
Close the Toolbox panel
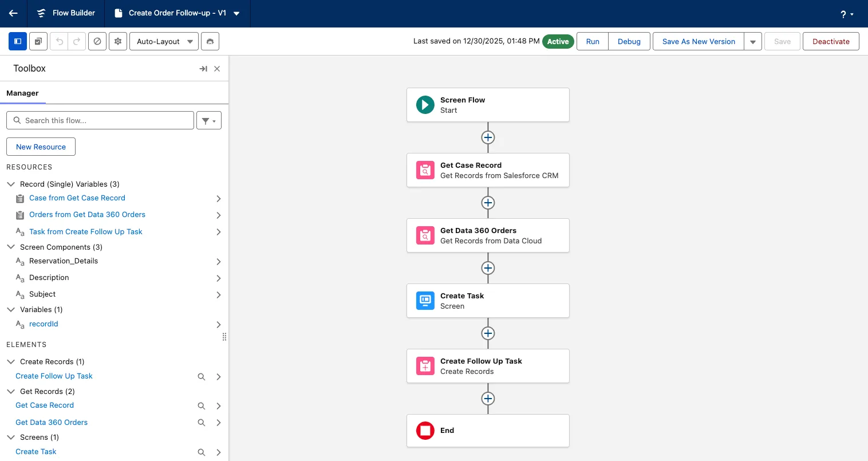tap(217, 69)
